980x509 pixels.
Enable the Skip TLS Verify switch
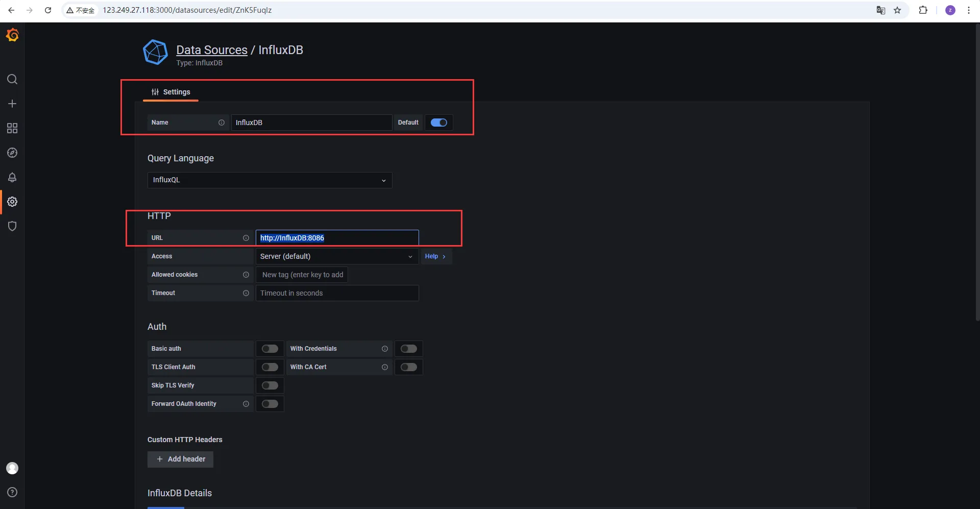click(270, 385)
